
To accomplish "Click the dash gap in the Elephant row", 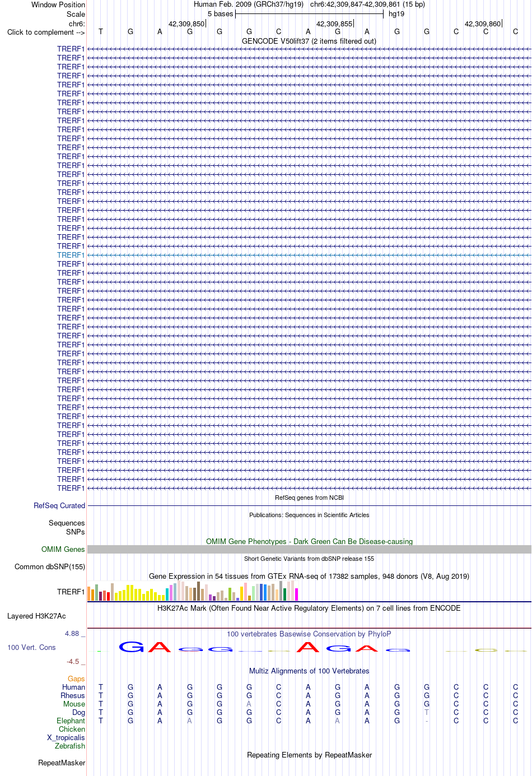I will pyautogui.click(x=427, y=721).
